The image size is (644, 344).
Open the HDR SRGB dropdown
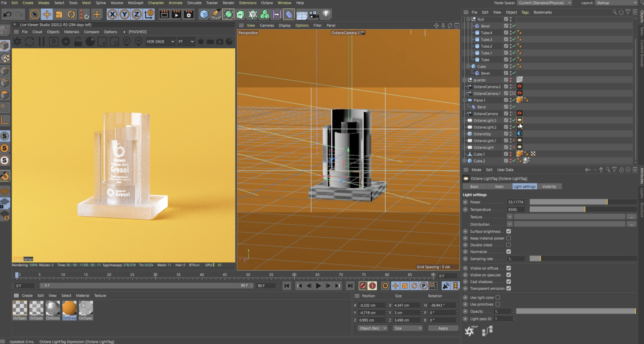(160, 42)
